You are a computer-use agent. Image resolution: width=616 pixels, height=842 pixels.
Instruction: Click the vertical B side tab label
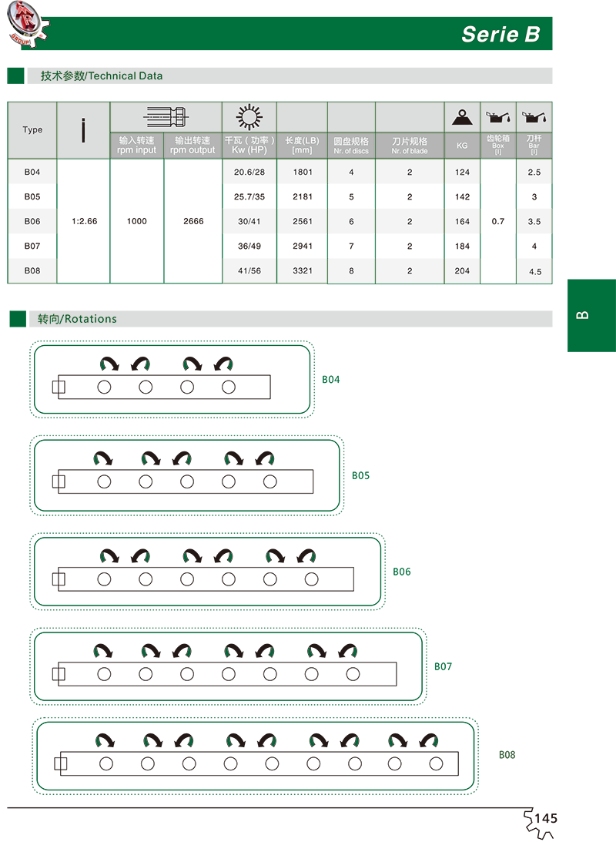(x=583, y=315)
